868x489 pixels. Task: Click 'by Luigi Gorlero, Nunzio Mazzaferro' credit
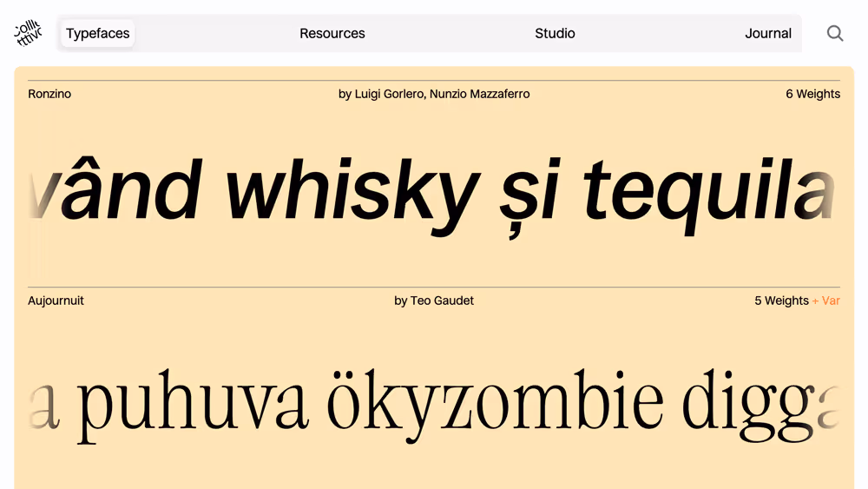(434, 94)
